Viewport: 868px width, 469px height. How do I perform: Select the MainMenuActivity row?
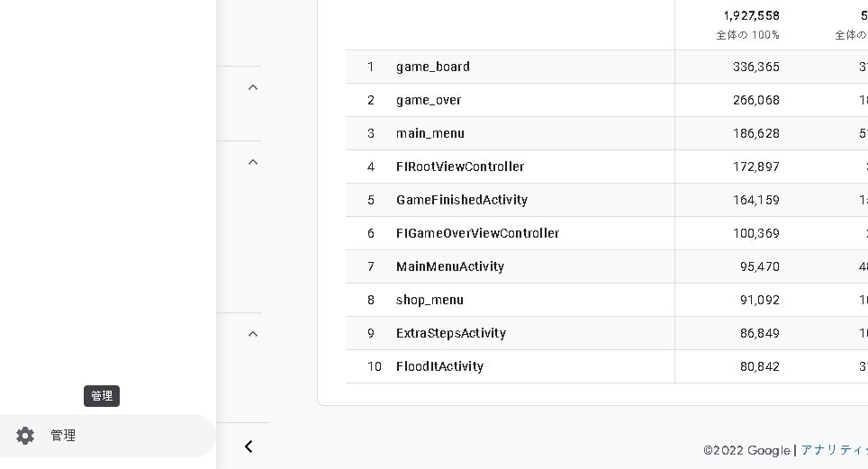click(x=450, y=266)
